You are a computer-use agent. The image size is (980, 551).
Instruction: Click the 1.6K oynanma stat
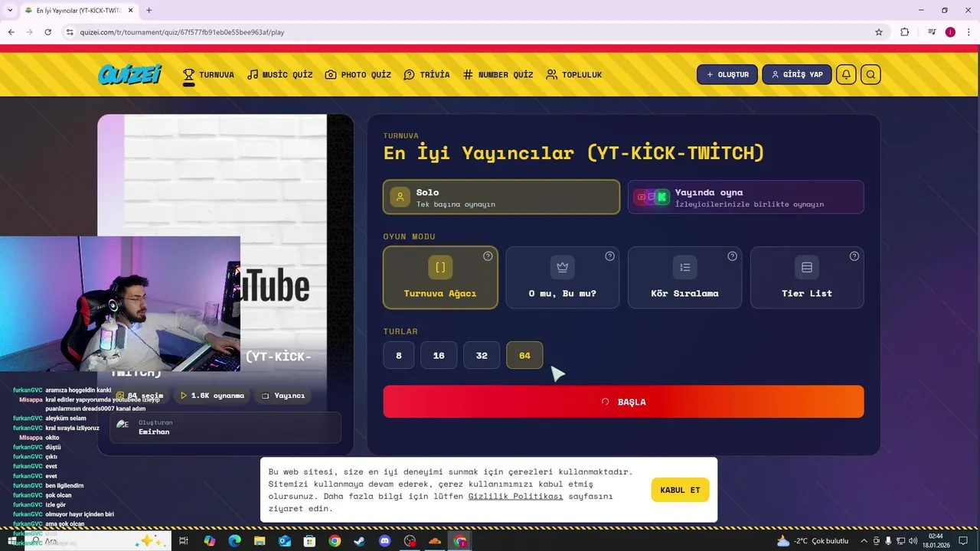[x=212, y=396]
